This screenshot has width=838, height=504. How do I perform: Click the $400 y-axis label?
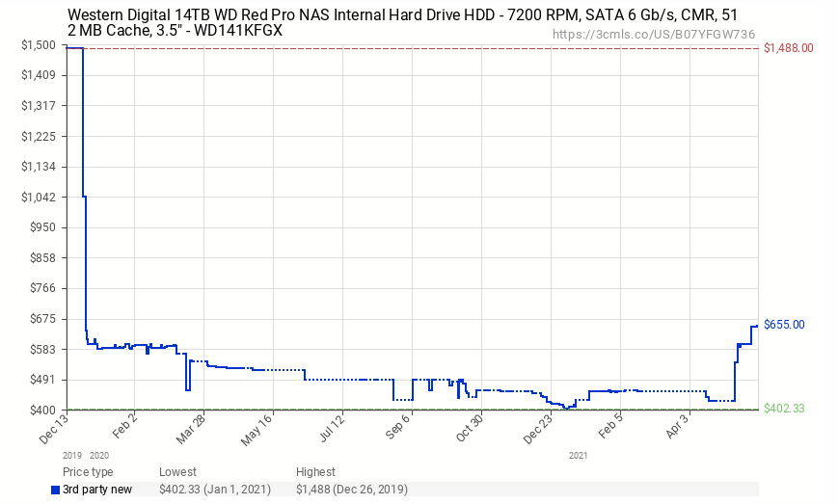point(42,410)
